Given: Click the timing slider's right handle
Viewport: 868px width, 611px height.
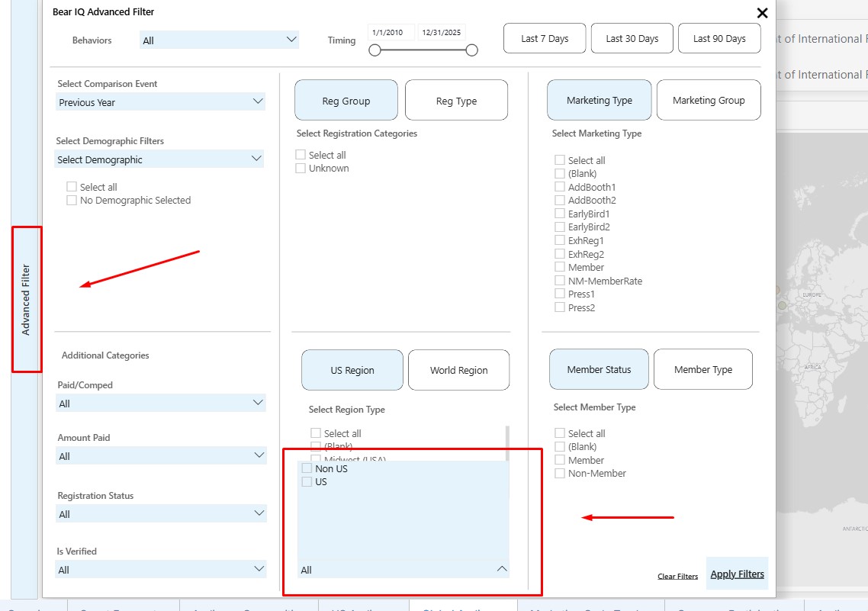Looking at the screenshot, I should coord(471,50).
